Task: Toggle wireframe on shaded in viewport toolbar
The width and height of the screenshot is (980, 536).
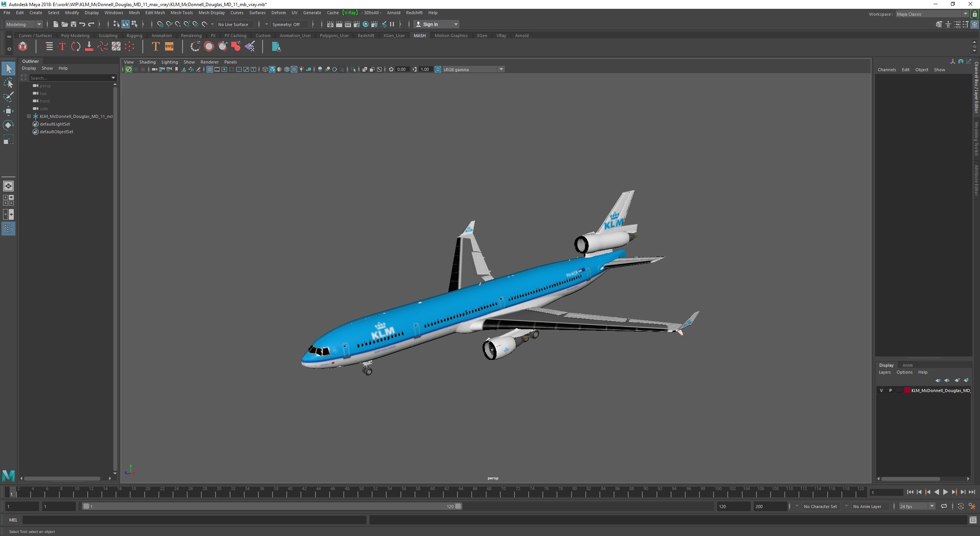Action: point(287,69)
